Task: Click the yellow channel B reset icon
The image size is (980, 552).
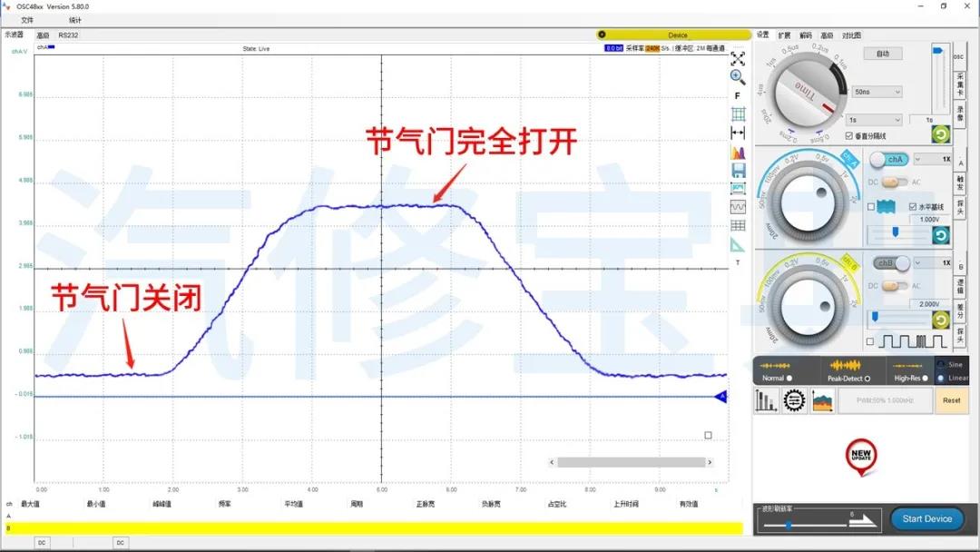Action: (x=941, y=320)
